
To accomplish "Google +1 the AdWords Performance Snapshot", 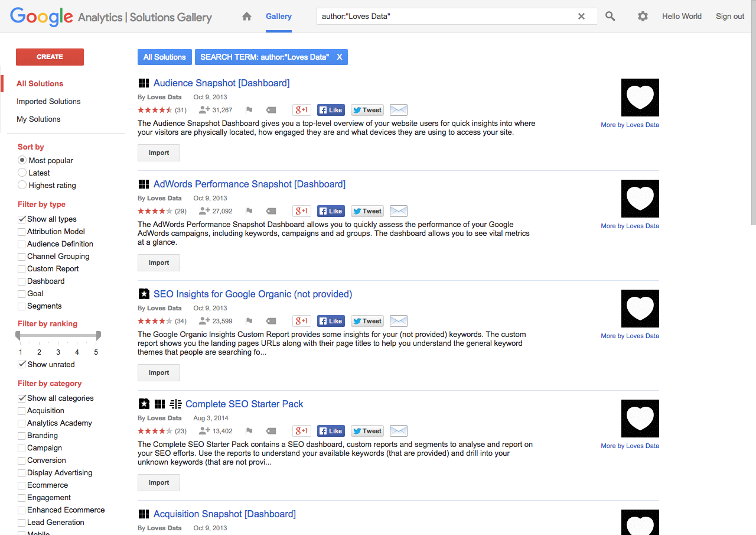I will (x=302, y=211).
